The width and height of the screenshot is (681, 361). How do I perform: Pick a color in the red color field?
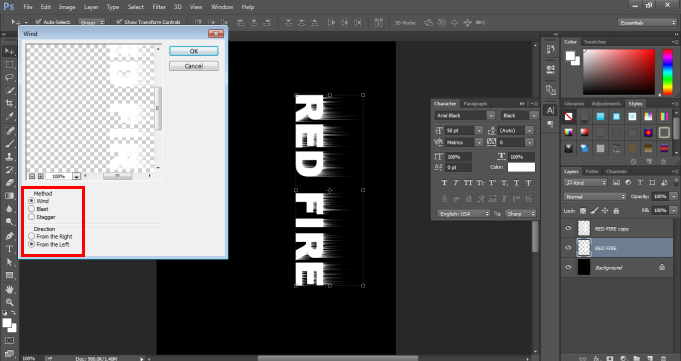tap(618, 72)
